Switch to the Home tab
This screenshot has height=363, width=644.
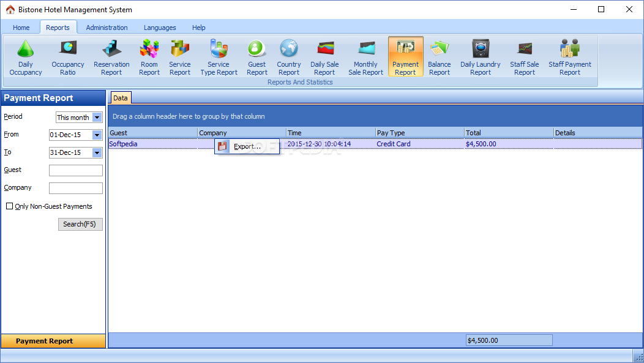(21, 28)
